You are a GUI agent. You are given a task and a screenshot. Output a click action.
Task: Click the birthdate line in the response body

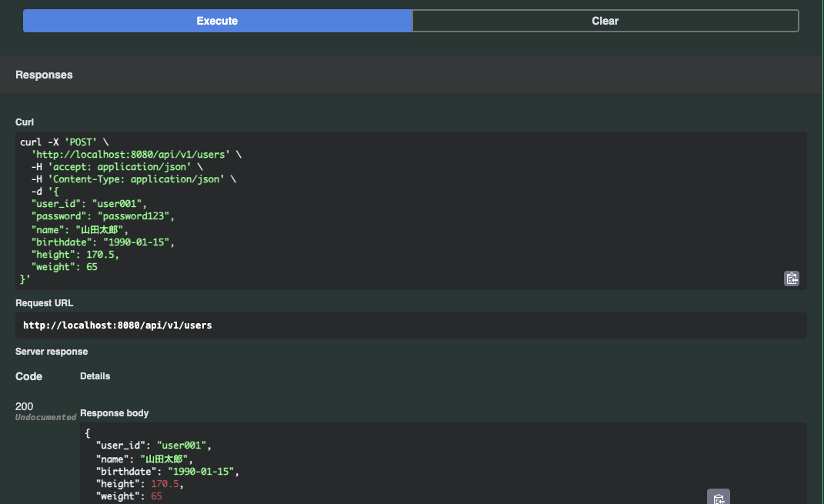[x=166, y=471]
